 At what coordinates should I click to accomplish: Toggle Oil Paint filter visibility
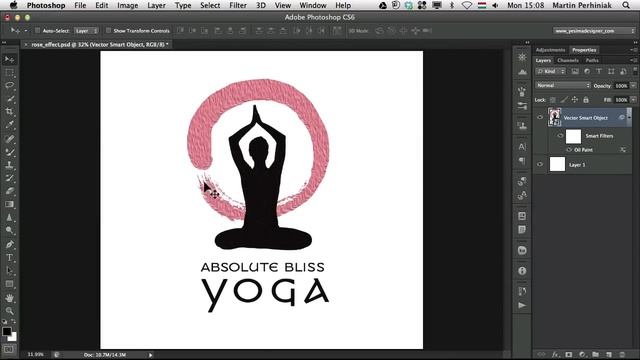point(569,150)
